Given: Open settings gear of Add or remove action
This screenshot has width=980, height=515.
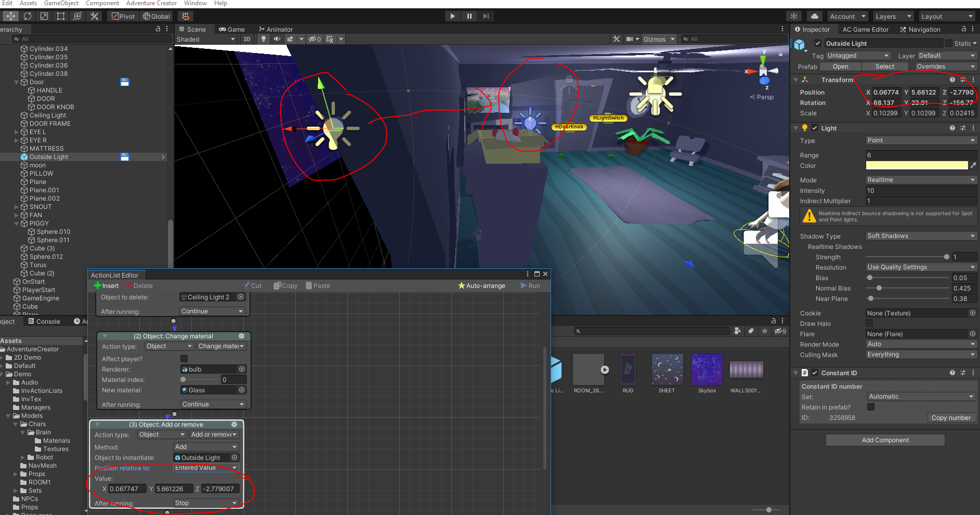Looking at the screenshot, I should click(x=234, y=425).
